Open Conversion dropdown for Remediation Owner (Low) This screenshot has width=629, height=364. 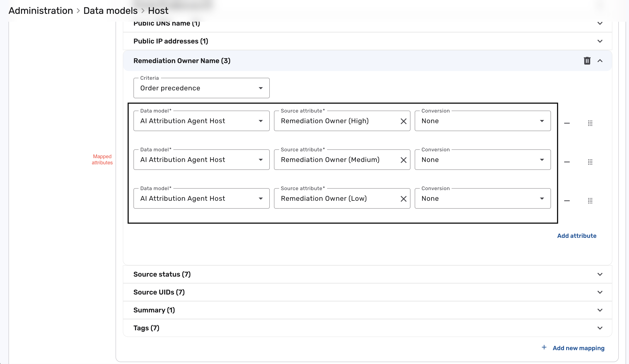(483, 199)
